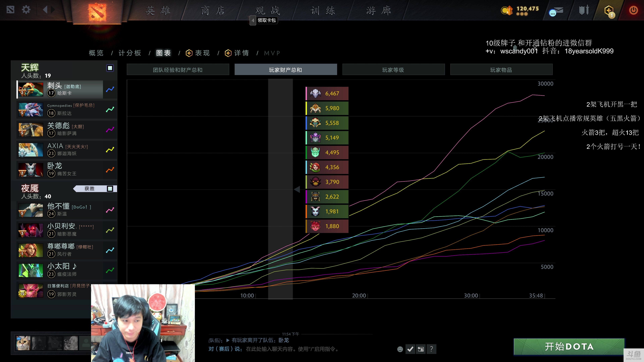Screen dimensions: 644x362
Task: Open the armory shield-and-sword icon
Action: [584, 10]
